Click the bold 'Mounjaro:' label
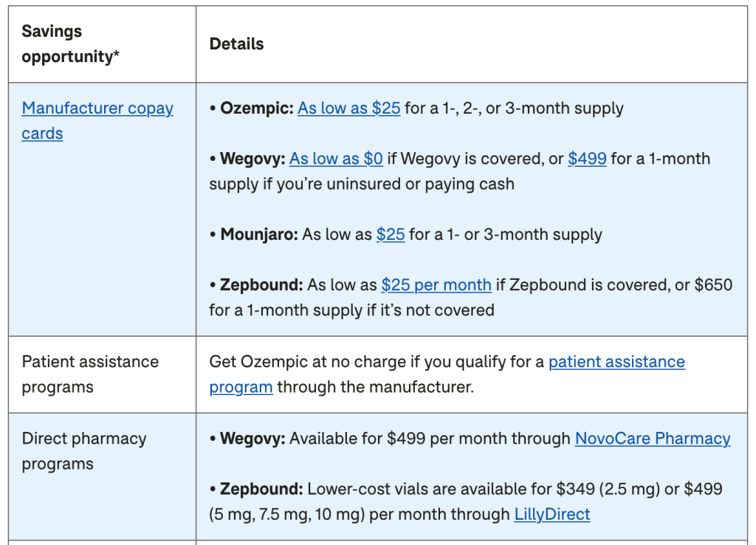 click(259, 234)
